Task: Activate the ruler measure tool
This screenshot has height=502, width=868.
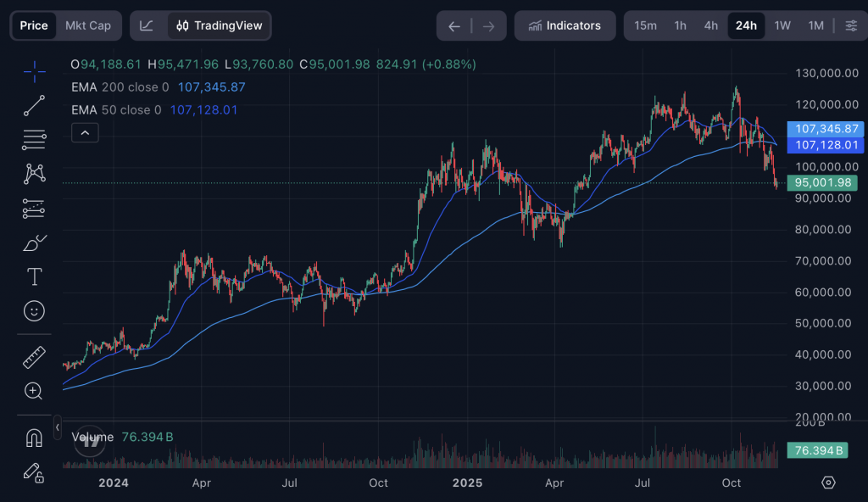Action: pyautogui.click(x=34, y=358)
